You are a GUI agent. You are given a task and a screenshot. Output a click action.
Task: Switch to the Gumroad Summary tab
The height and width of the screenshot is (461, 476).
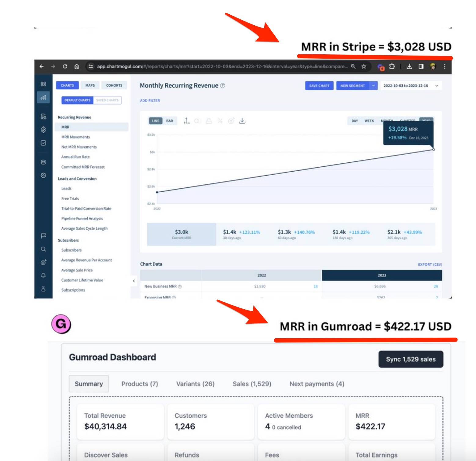click(89, 384)
